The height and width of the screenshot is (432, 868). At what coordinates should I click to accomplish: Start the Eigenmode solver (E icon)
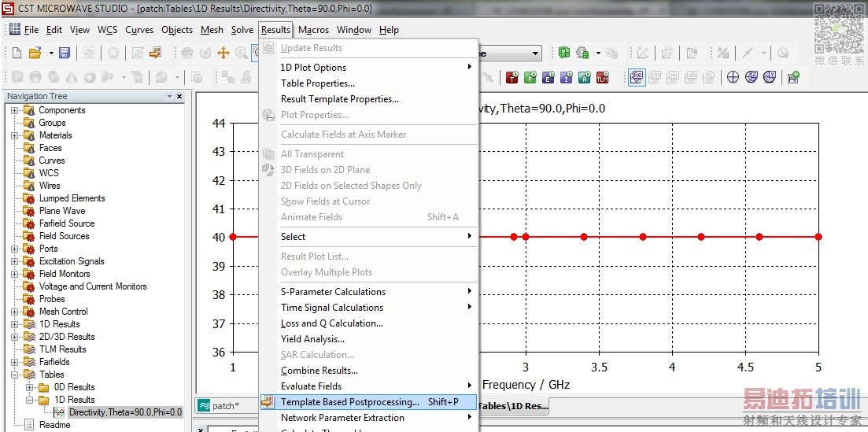pos(548,78)
